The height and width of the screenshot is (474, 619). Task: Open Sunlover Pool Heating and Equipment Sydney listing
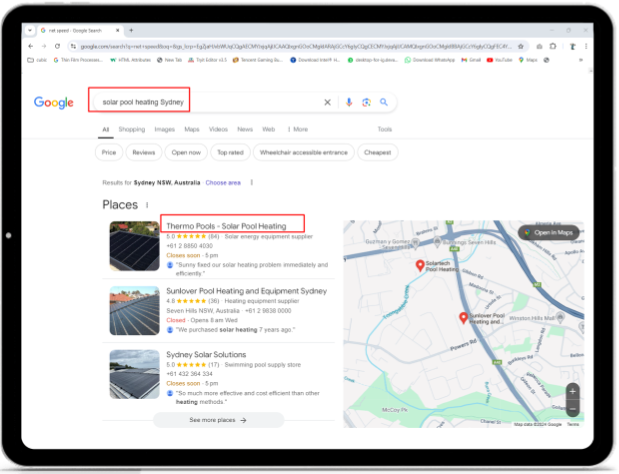(x=247, y=291)
